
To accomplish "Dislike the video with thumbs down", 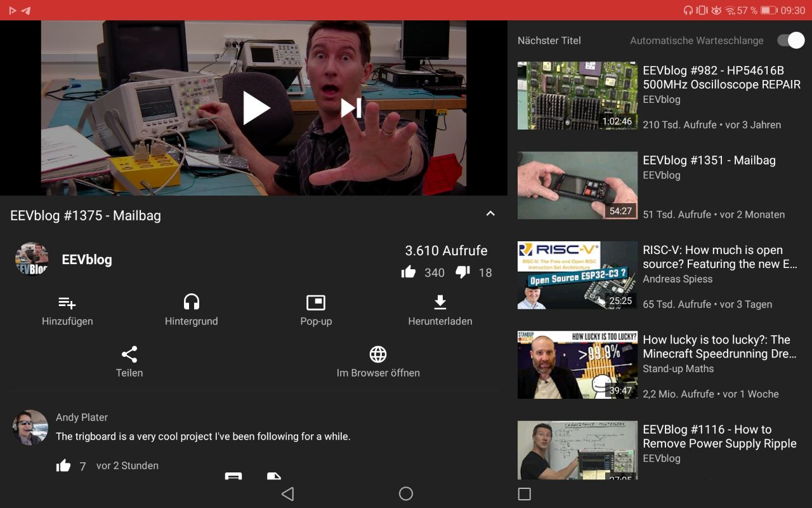I will point(463,272).
